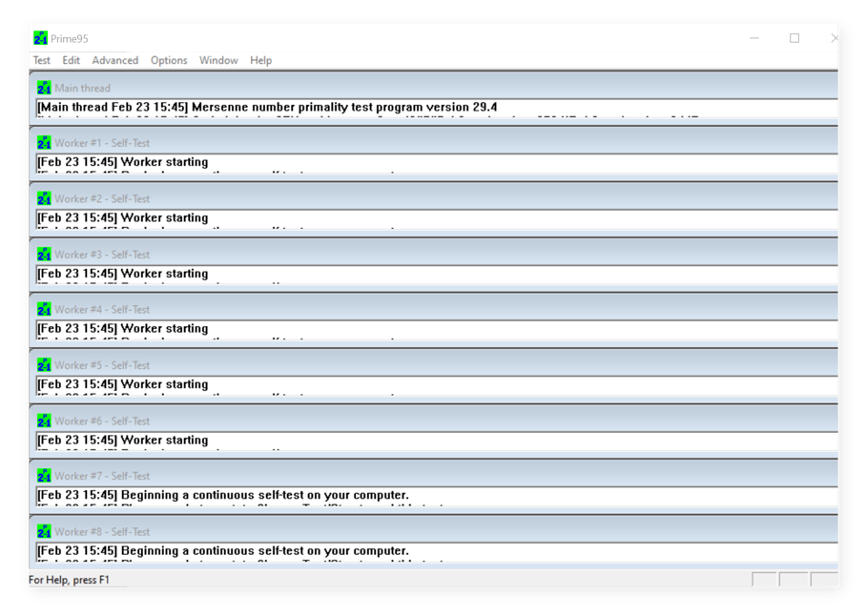
Task: Open the Advanced menu
Action: [115, 60]
